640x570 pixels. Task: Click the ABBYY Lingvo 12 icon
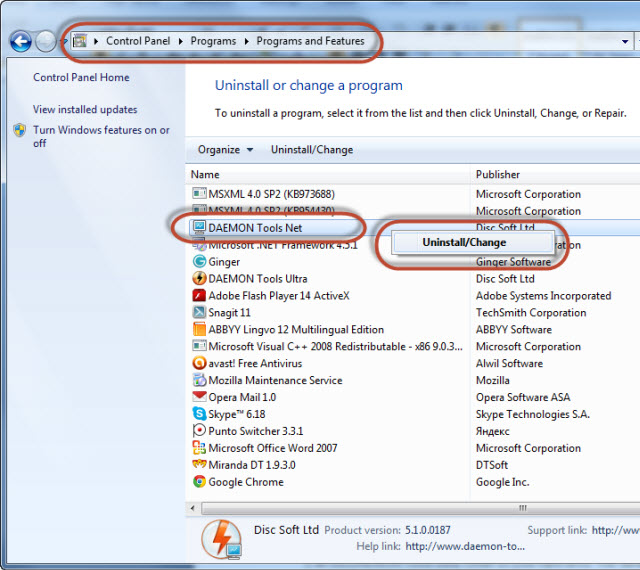(199, 329)
